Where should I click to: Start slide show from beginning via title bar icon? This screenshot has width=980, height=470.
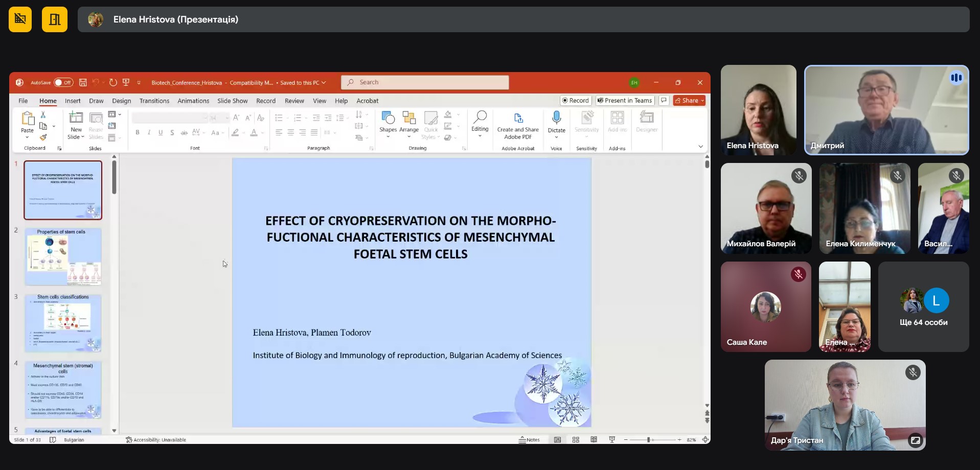(x=126, y=82)
